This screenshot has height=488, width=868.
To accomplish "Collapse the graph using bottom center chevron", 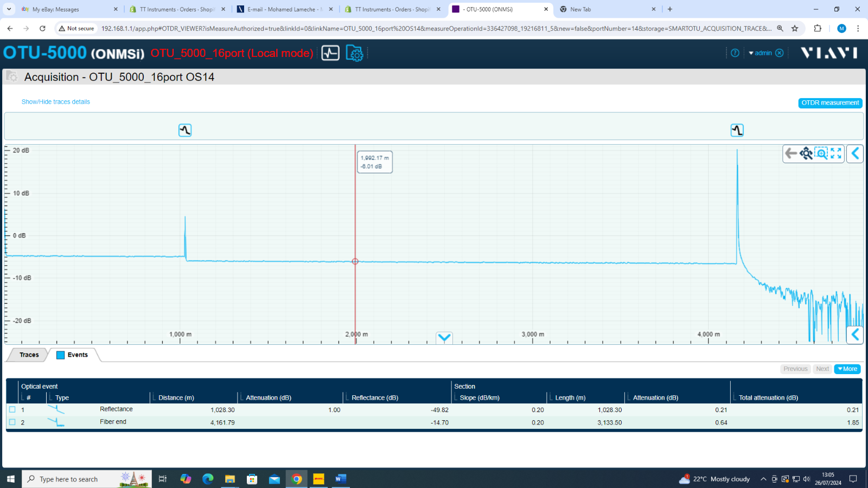I will 444,338.
